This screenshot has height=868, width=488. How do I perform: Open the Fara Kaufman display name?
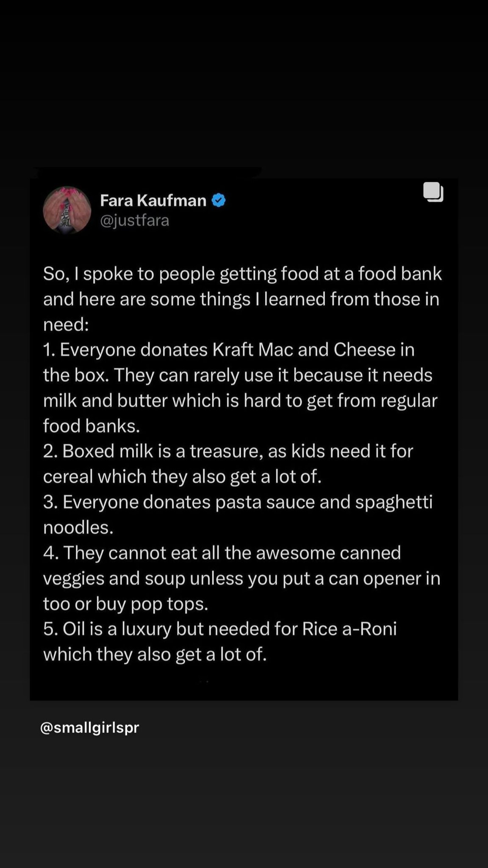pos(153,200)
